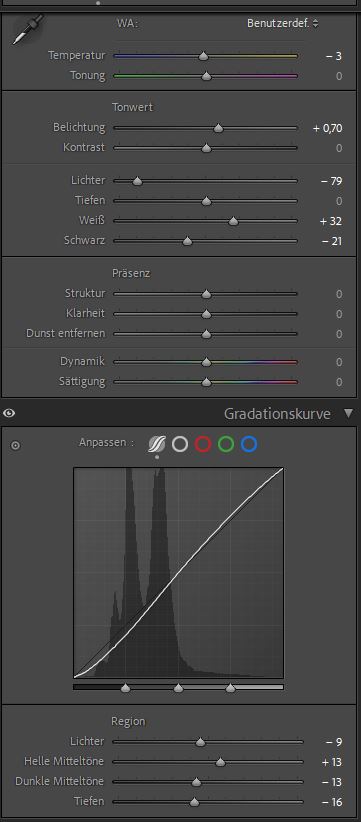Click the Helle Mitteltöne slider handle
Screen dimensions: 361x822
(x=220, y=762)
